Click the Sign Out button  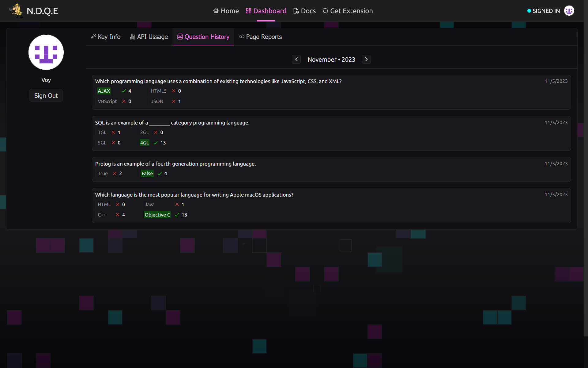coord(46,96)
